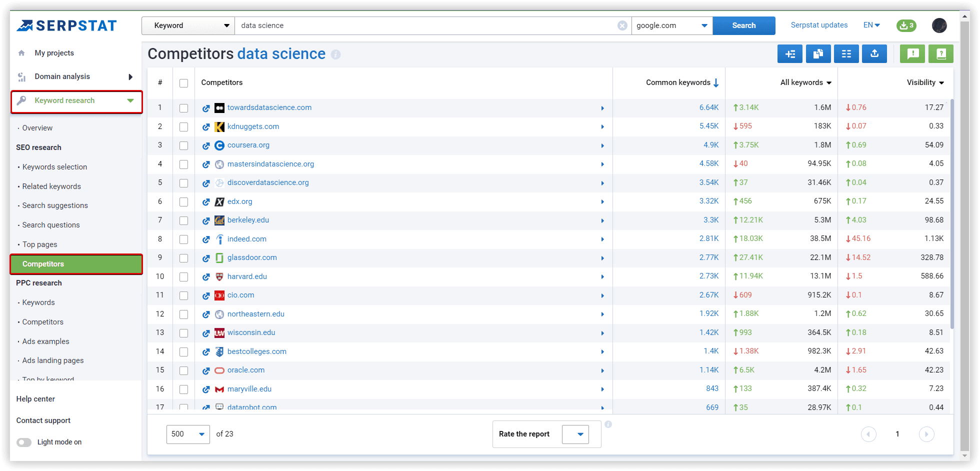Open the column settings icon
980x471 pixels.
(x=846, y=53)
